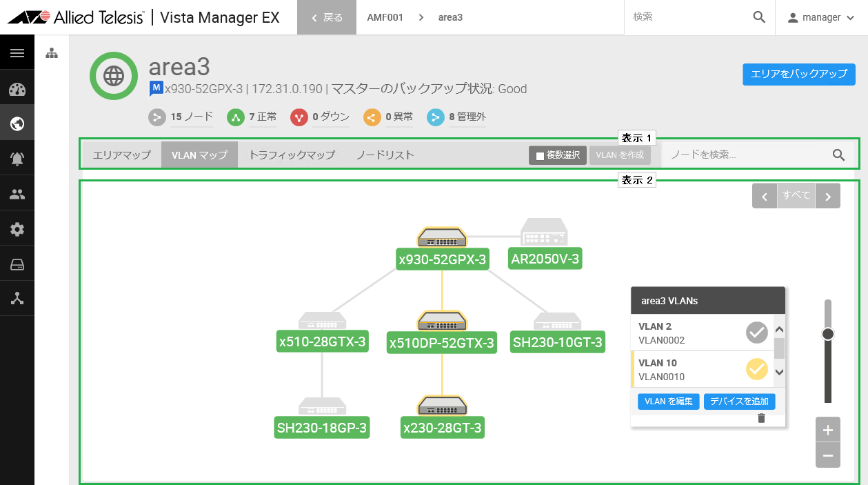Image resolution: width=868 pixels, height=485 pixels.
Task: Open the manager user dropdown
Action: (821, 17)
